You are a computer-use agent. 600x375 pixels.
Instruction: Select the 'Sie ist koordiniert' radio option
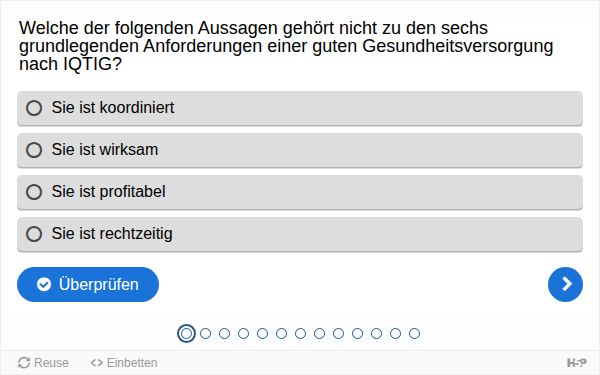click(x=300, y=108)
